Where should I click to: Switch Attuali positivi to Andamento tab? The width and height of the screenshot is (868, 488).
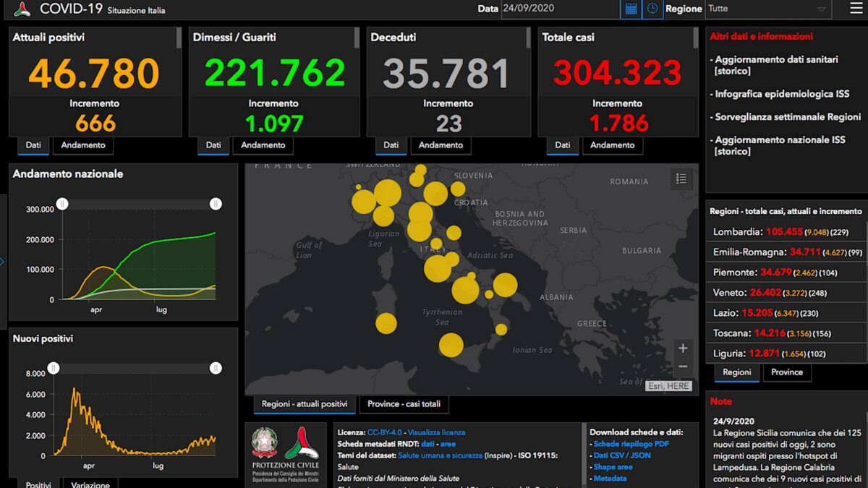click(x=83, y=145)
